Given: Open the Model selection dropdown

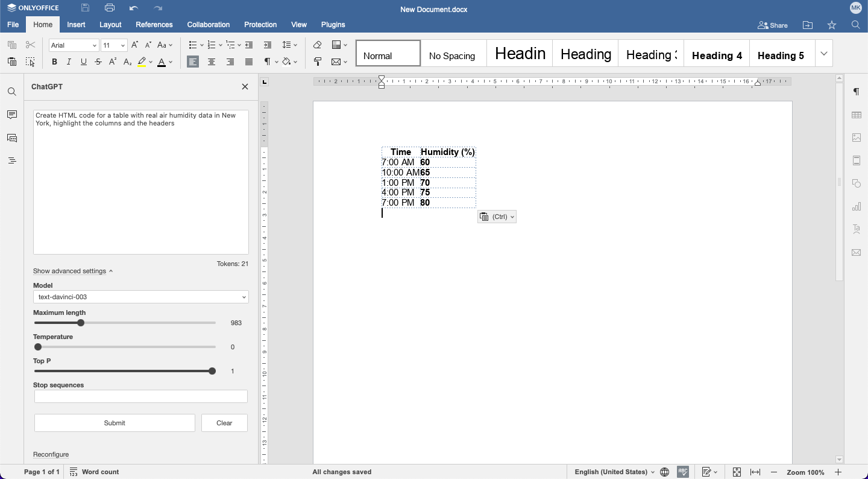Looking at the screenshot, I should 140,297.
